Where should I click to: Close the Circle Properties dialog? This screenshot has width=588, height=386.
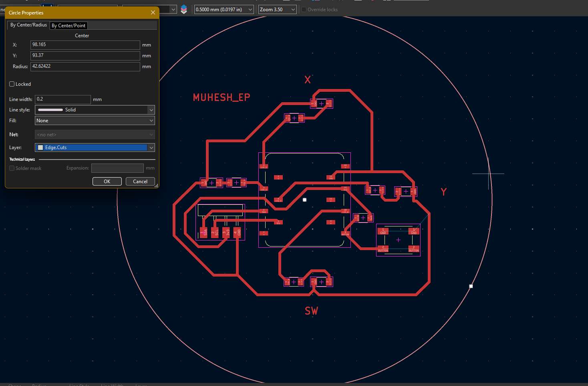[x=153, y=12]
